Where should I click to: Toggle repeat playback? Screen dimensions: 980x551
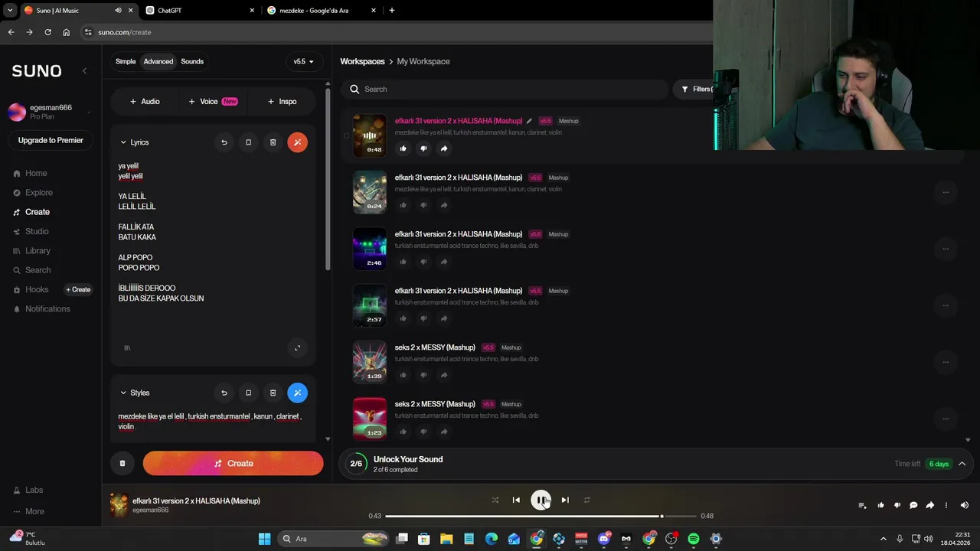[x=586, y=500]
